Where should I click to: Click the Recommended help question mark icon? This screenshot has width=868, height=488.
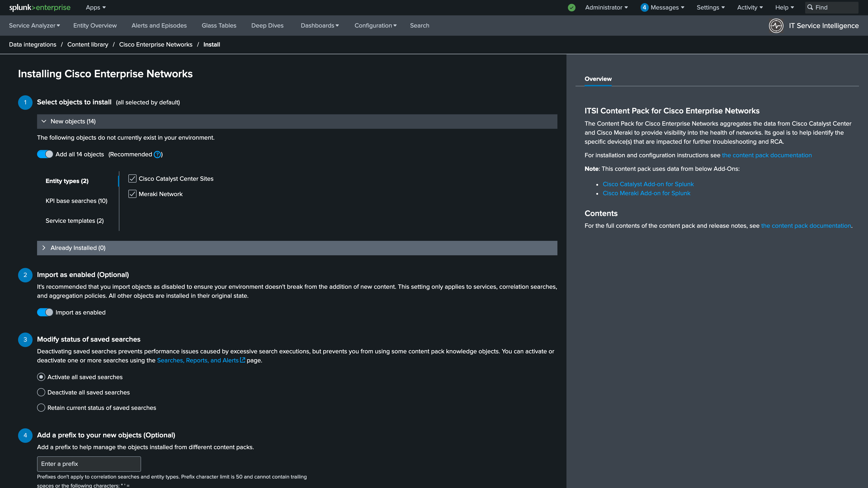click(x=157, y=155)
